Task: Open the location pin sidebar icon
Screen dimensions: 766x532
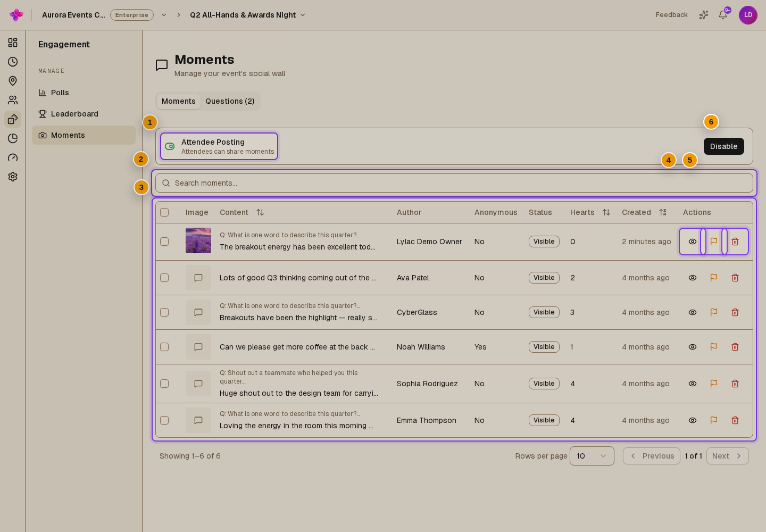Action: coord(13,81)
